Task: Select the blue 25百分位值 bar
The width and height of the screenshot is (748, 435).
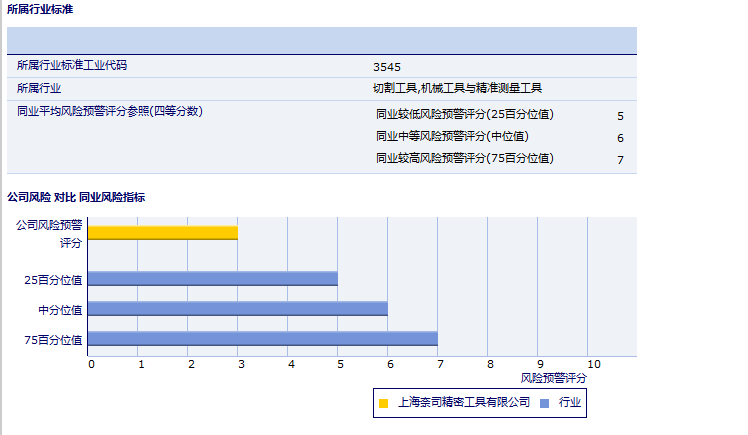Action: (x=213, y=279)
